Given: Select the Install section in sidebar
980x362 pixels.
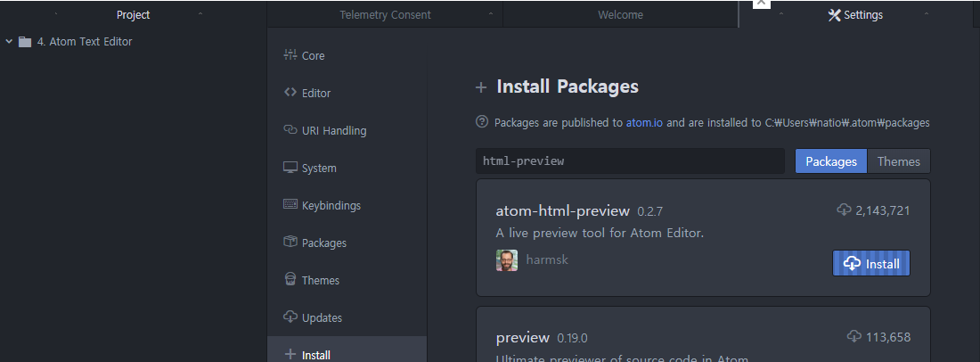Looking at the screenshot, I should pyautogui.click(x=347, y=351).
